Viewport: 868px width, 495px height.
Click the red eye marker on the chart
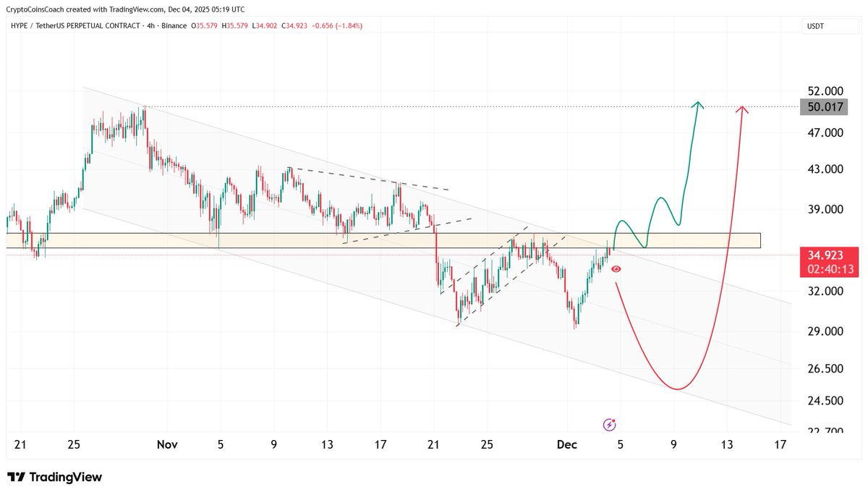(x=615, y=268)
